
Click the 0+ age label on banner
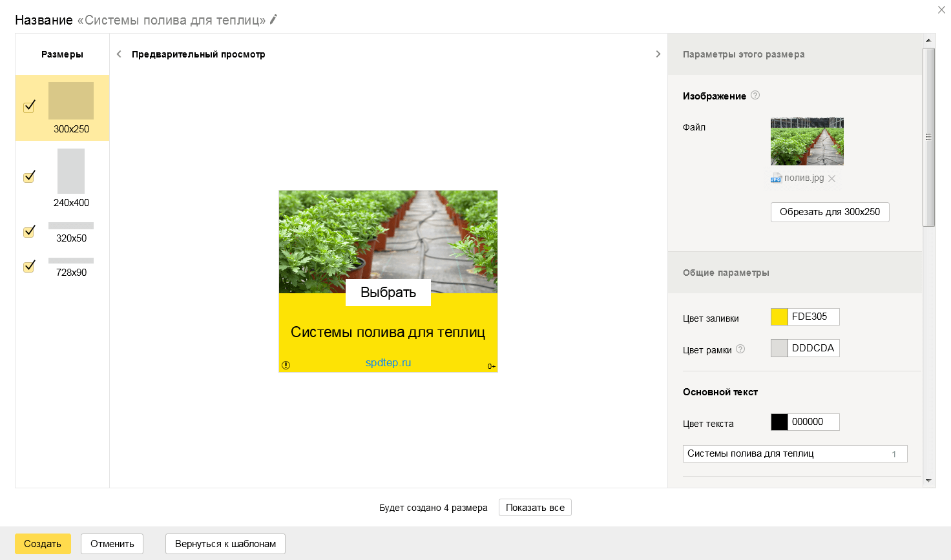coord(492,366)
